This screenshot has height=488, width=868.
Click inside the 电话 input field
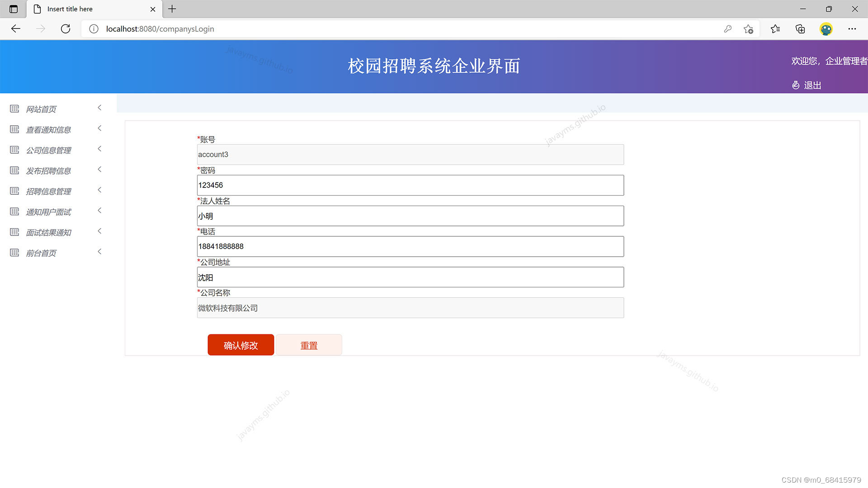[x=410, y=246]
